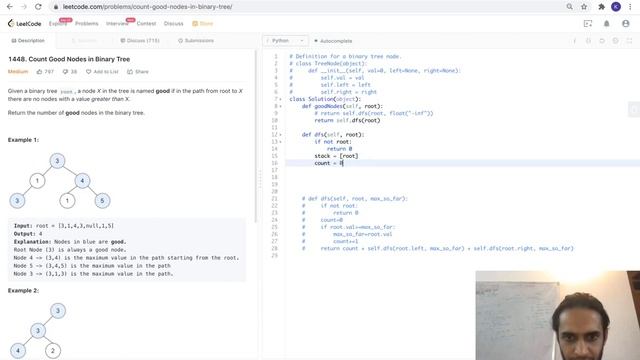Open the browser extensions puzzle icon

pos(601,7)
